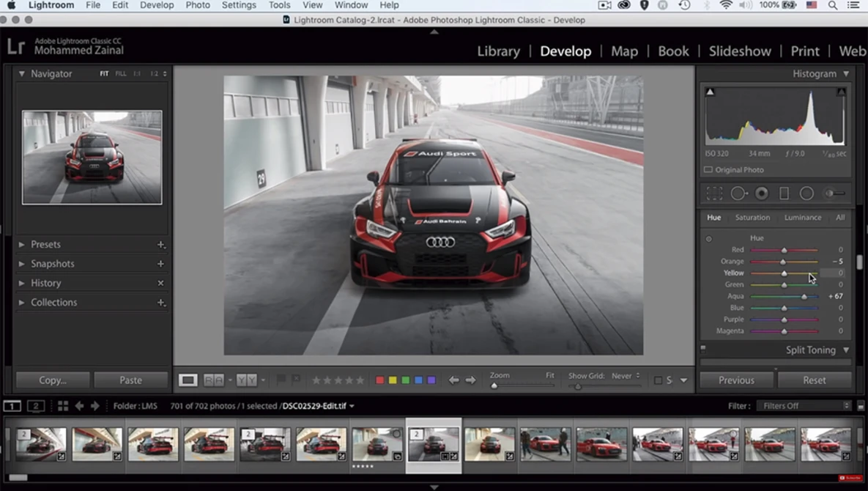Expand the Split Toning panel
The width and height of the screenshot is (868, 491).
tap(846, 350)
